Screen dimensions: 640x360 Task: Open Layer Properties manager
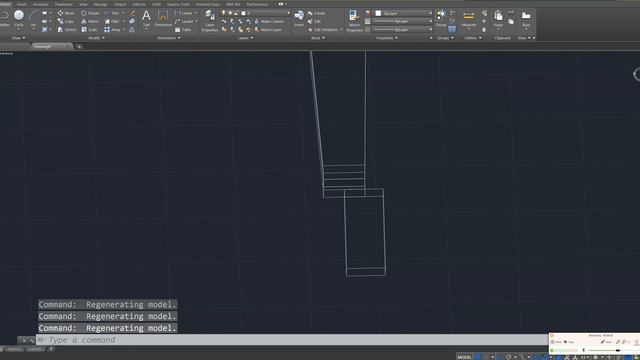(210, 21)
